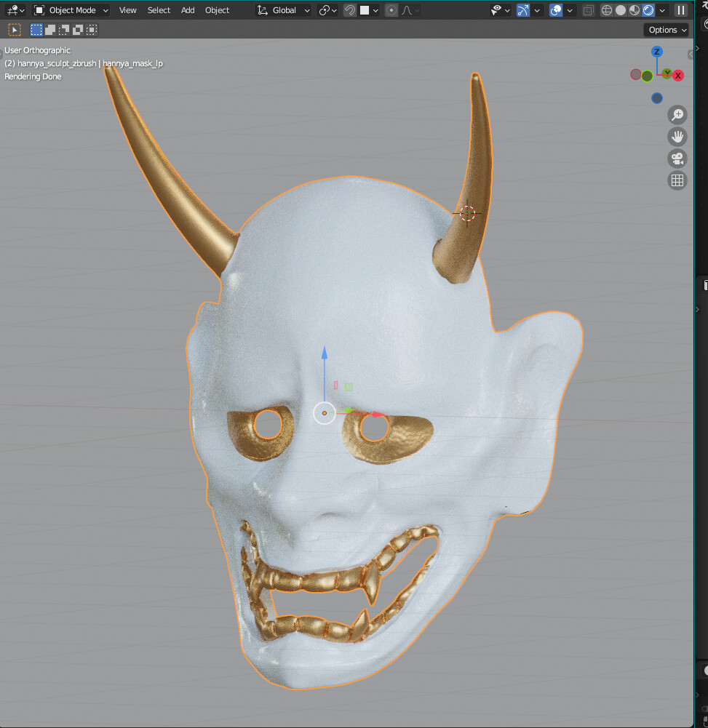The height and width of the screenshot is (728, 708).
Task: Toggle viewport gizmos display
Action: (522, 10)
